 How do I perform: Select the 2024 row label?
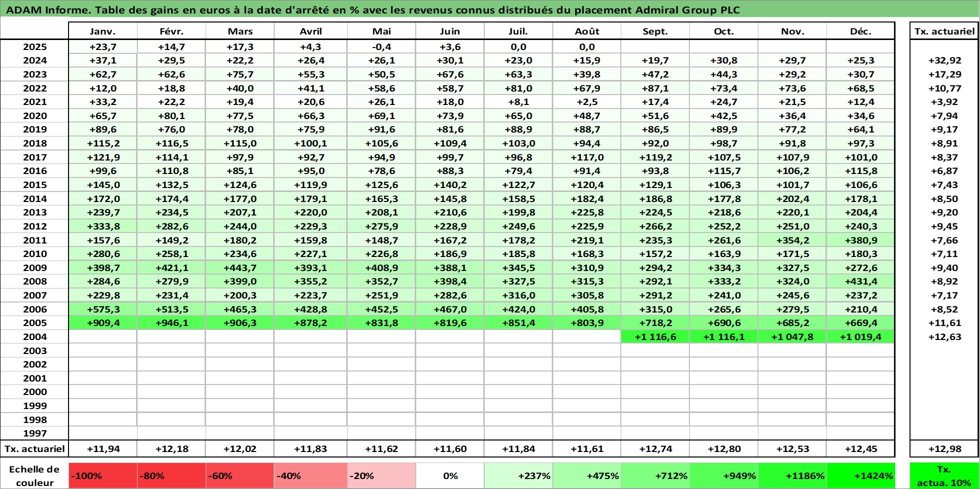tap(35, 60)
